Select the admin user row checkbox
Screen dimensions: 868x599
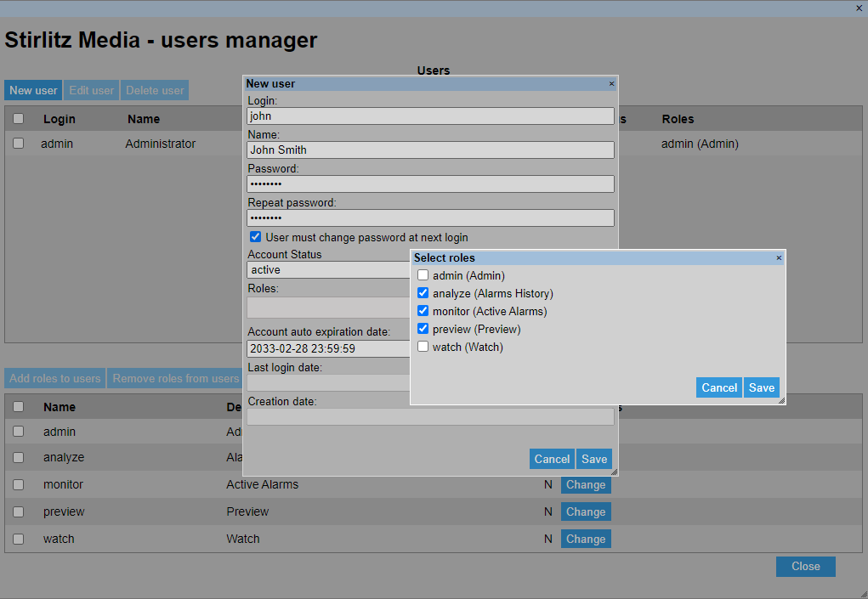point(18,144)
